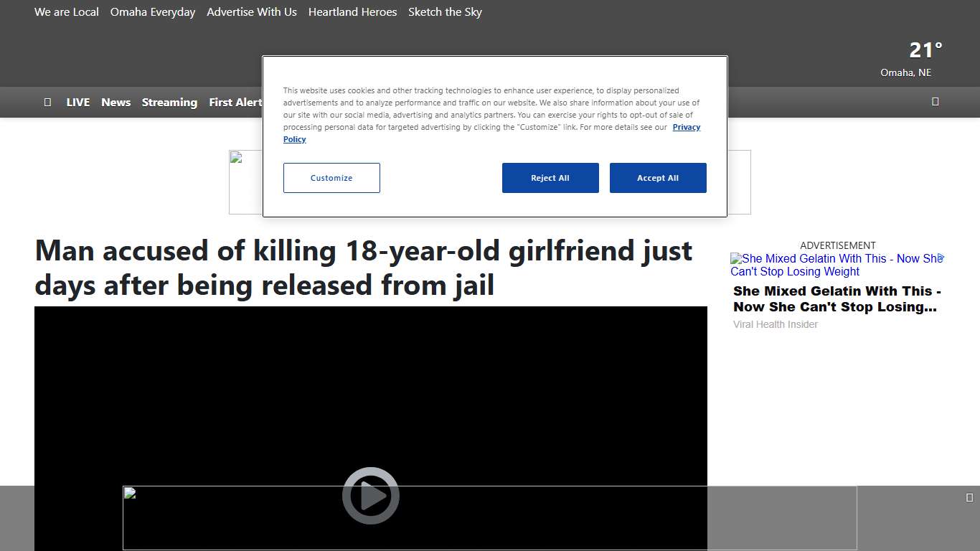
Task: Open the Omaha Everyday link
Action: 152,11
